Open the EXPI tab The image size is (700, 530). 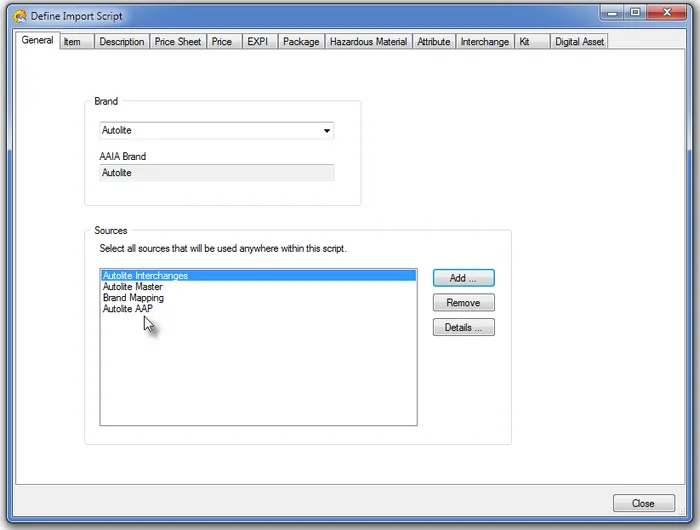tap(257, 42)
